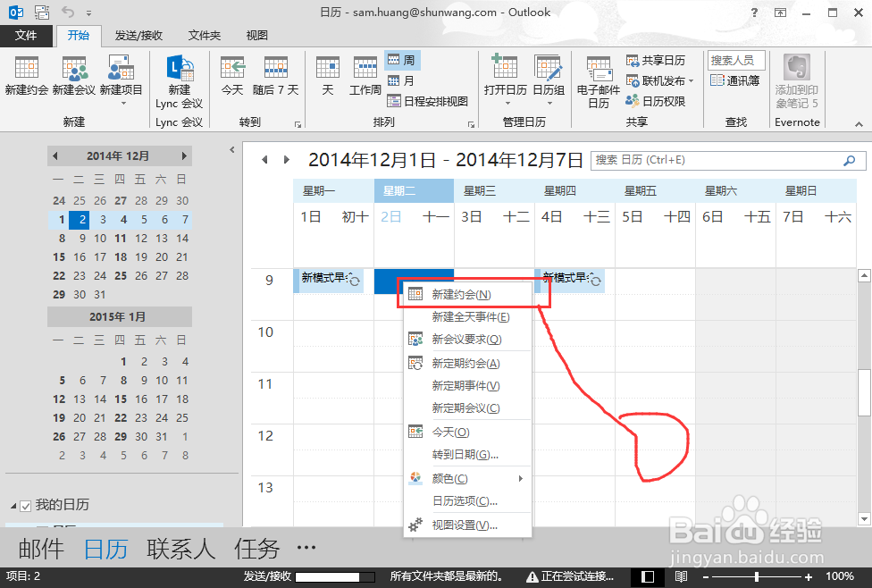This screenshot has height=588, width=872.
Task: Toggle the 我的日历 checkbox
Action: (26, 506)
